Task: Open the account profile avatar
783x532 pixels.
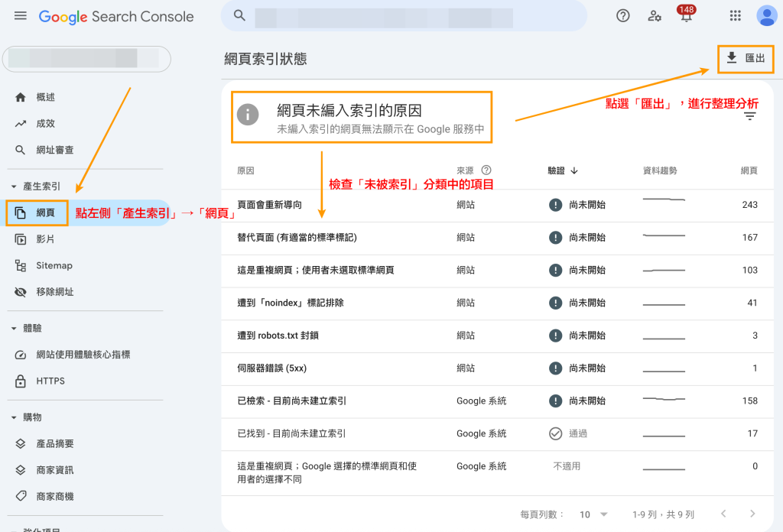Action: click(x=766, y=16)
